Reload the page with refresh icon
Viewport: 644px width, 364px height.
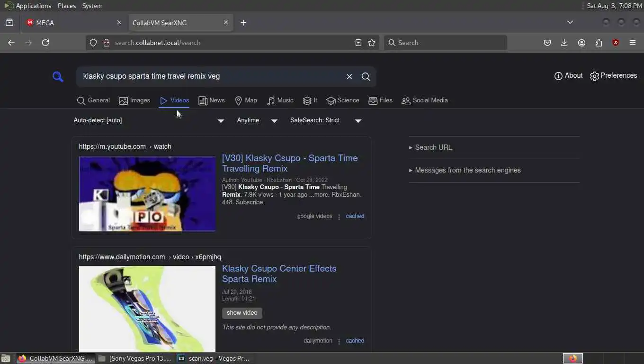(45, 43)
